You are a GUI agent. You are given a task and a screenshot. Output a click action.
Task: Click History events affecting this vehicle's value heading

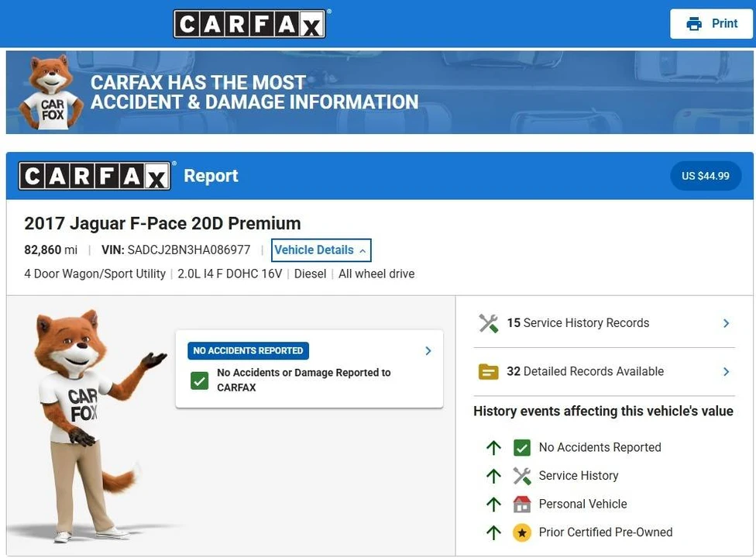pos(603,411)
